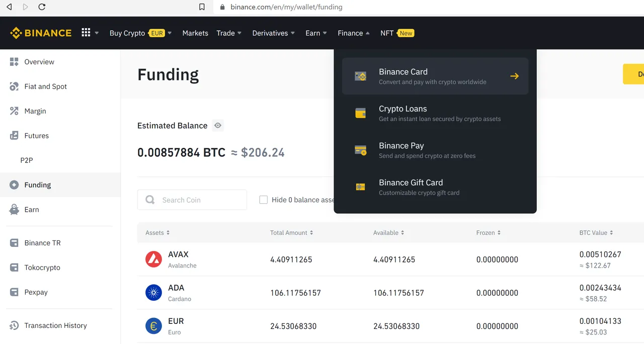Open the Markets menu item
Image resolution: width=644 pixels, height=344 pixels.
tap(195, 33)
